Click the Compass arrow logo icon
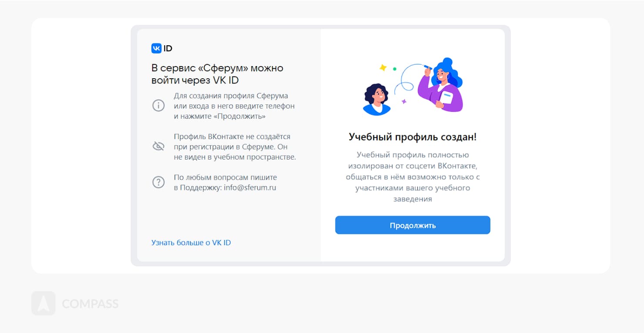644x333 pixels. (44, 303)
